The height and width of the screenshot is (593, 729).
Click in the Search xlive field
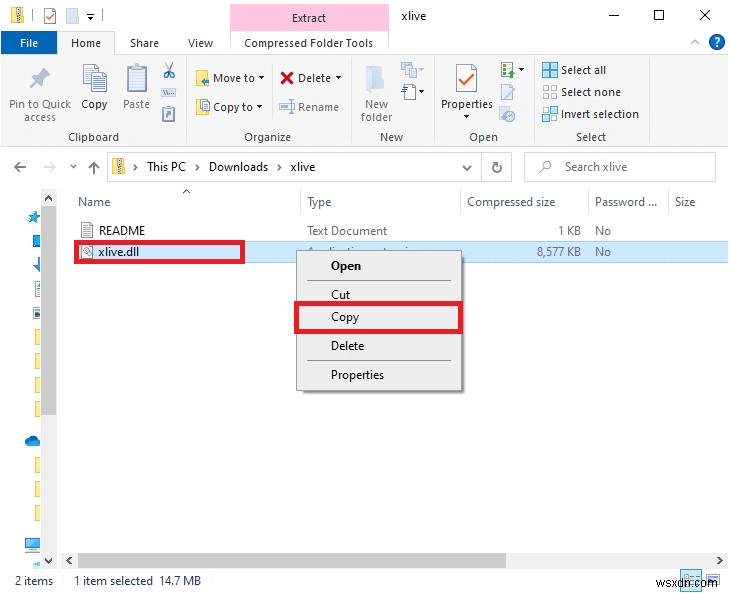point(620,167)
